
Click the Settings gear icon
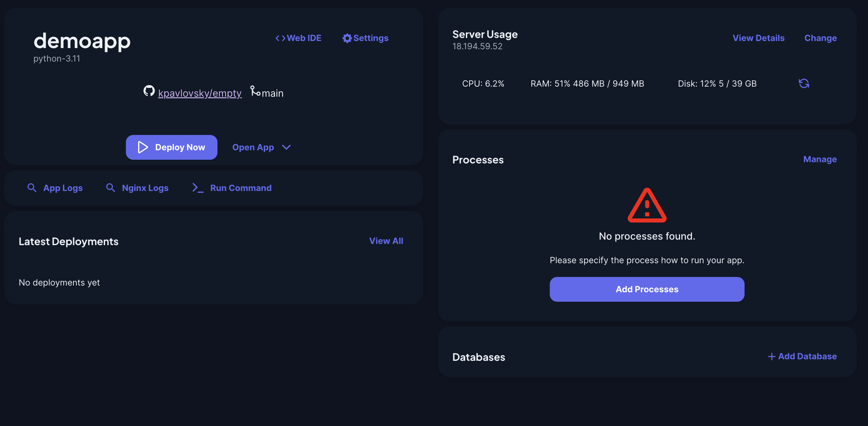pyautogui.click(x=347, y=38)
